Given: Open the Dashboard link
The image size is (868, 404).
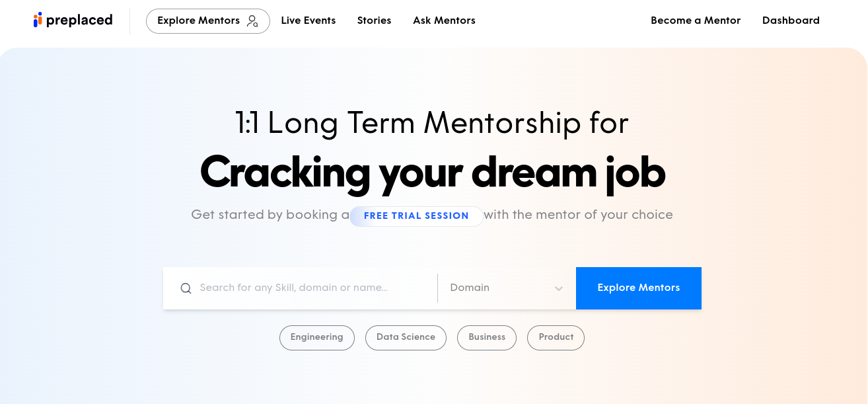Looking at the screenshot, I should click(791, 20).
